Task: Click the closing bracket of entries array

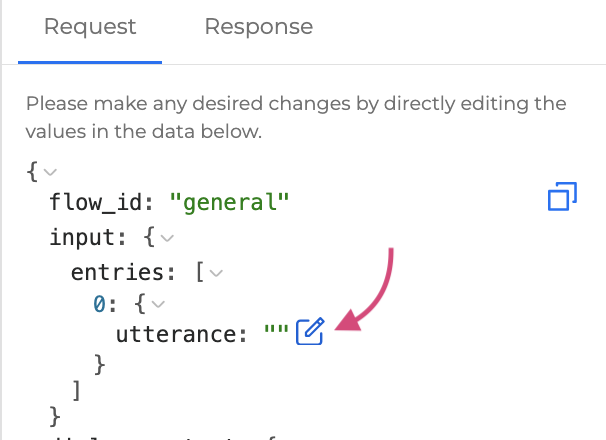Action: pyautogui.click(x=76, y=387)
